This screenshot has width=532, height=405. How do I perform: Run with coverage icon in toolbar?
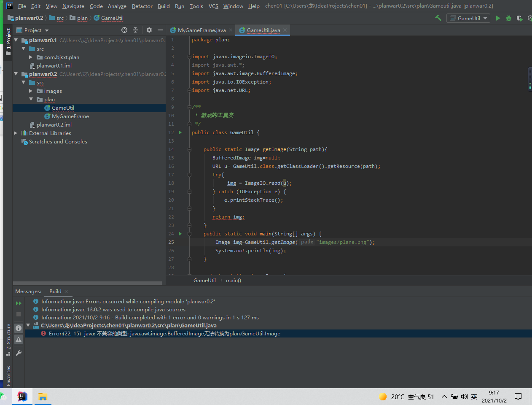point(519,18)
